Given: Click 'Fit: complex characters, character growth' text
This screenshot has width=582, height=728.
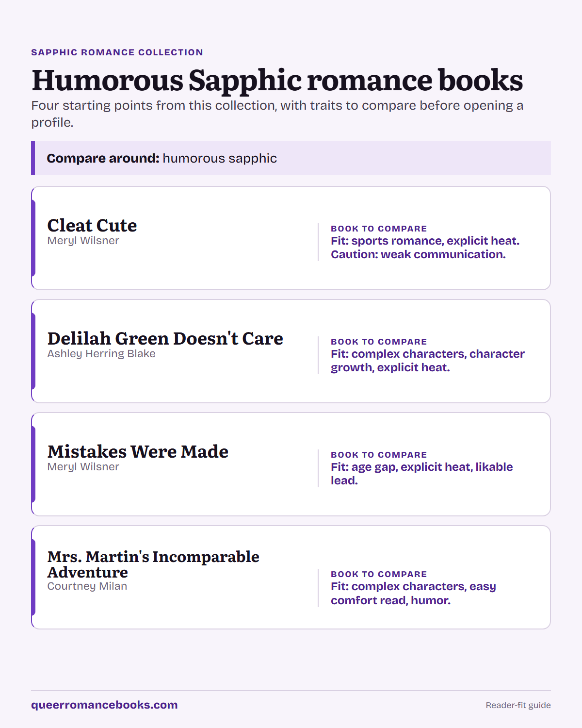Looking at the screenshot, I should pos(427,361).
